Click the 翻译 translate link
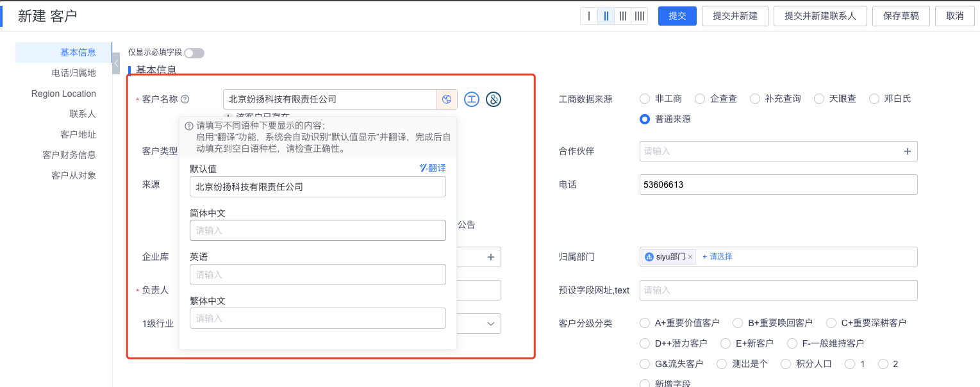 [x=433, y=168]
